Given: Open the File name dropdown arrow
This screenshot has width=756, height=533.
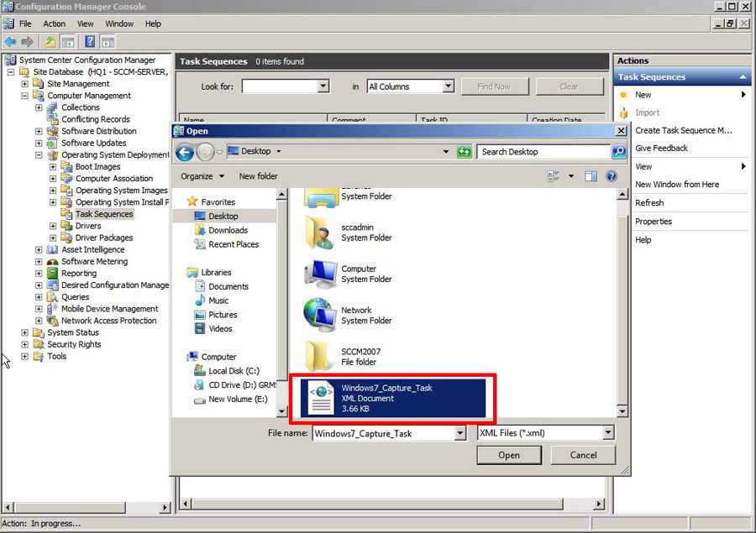Looking at the screenshot, I should [x=460, y=433].
